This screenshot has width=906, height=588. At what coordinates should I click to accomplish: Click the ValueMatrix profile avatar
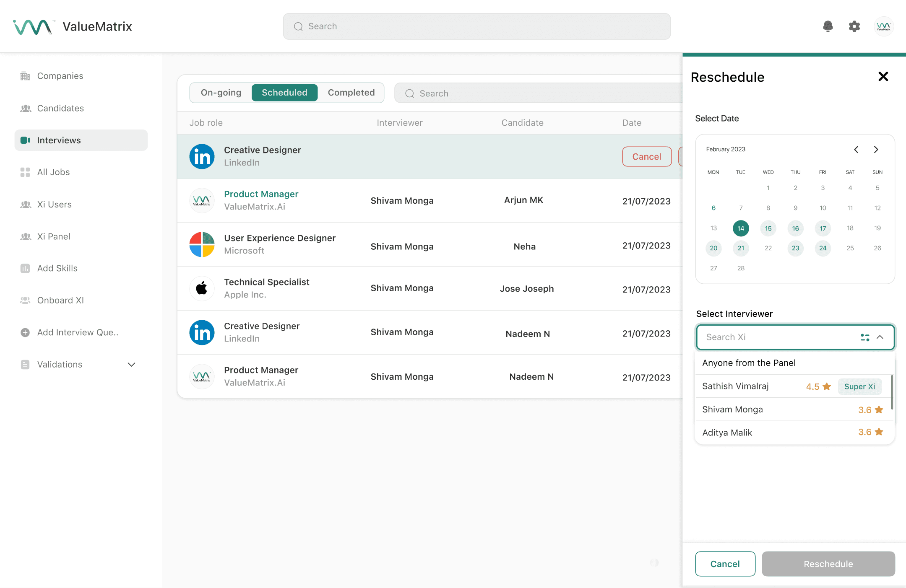883,26
